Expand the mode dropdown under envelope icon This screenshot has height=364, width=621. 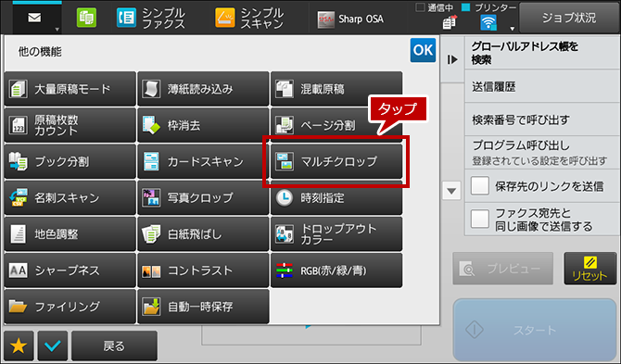pos(57,30)
